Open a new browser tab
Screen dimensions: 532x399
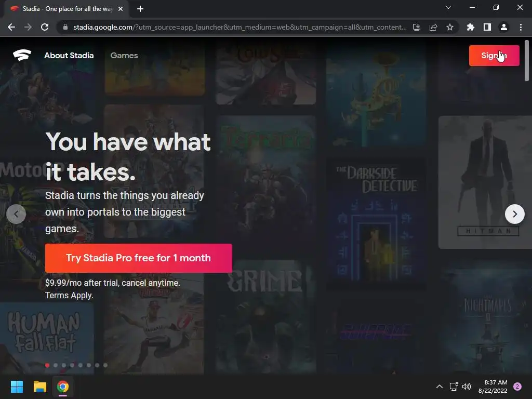(x=140, y=9)
